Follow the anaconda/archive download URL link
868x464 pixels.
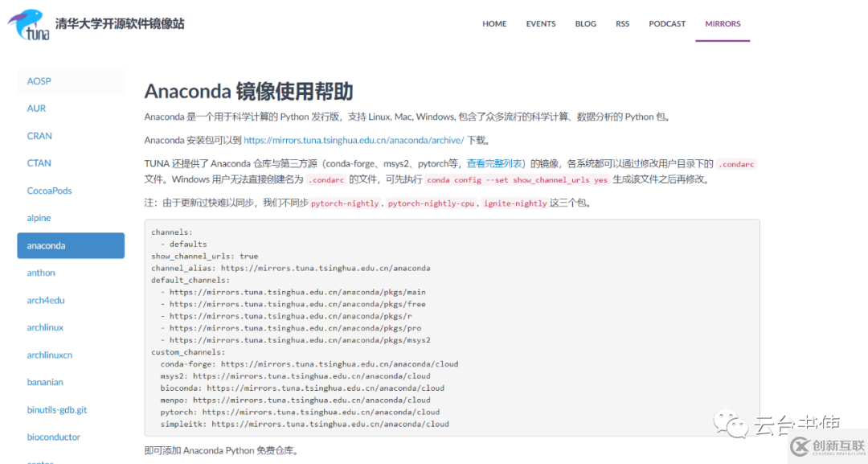(x=354, y=140)
